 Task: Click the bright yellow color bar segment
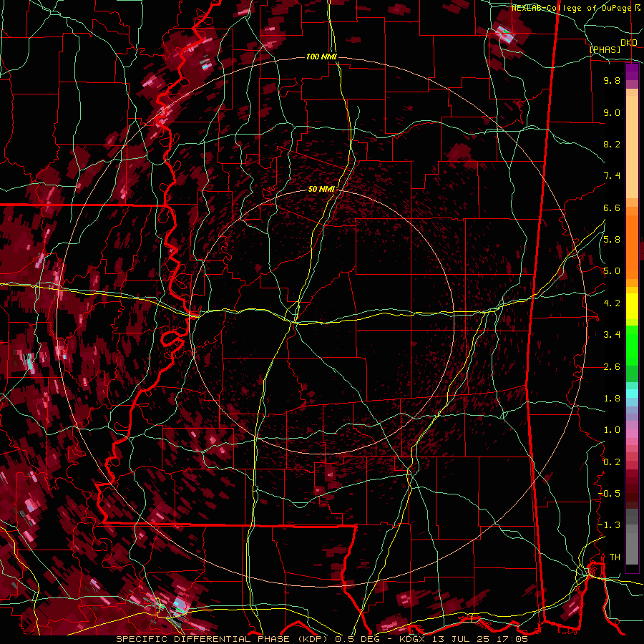(x=632, y=306)
